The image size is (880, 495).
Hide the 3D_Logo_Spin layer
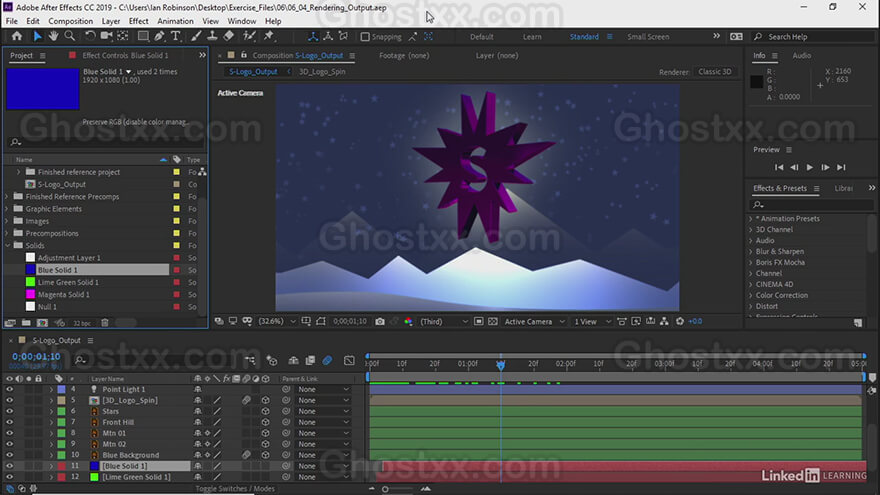9,400
